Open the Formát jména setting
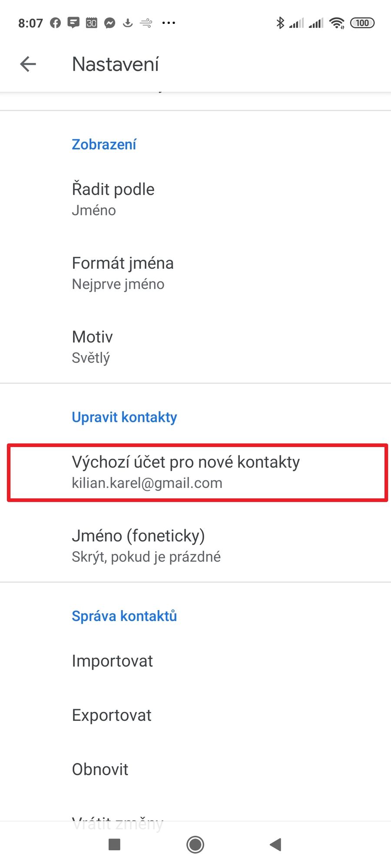This screenshot has width=391, height=868. click(x=195, y=273)
